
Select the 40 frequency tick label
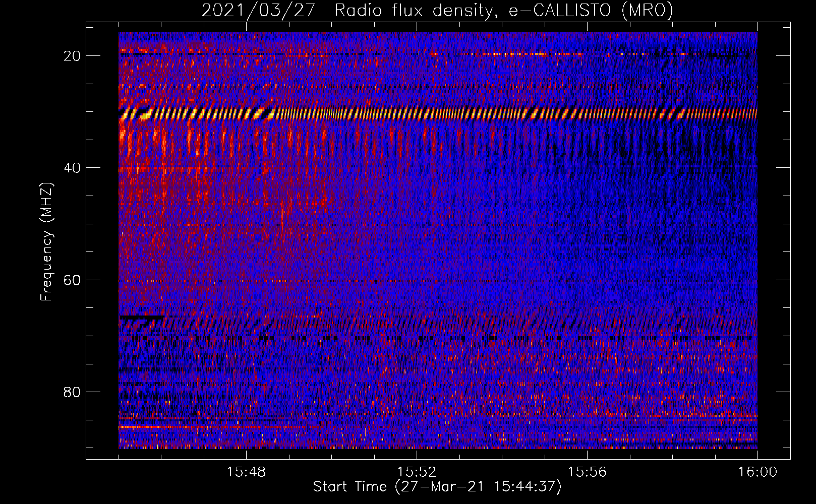coord(72,167)
